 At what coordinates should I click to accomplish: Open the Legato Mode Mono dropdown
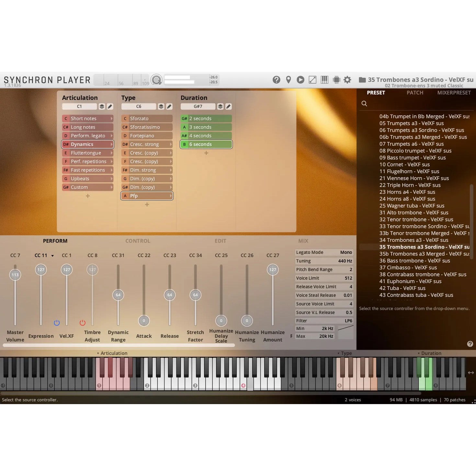coord(324,252)
